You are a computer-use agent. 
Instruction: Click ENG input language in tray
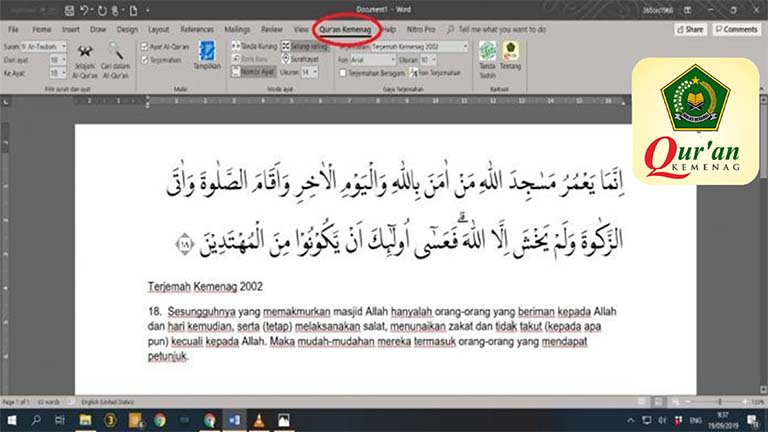(x=696, y=420)
